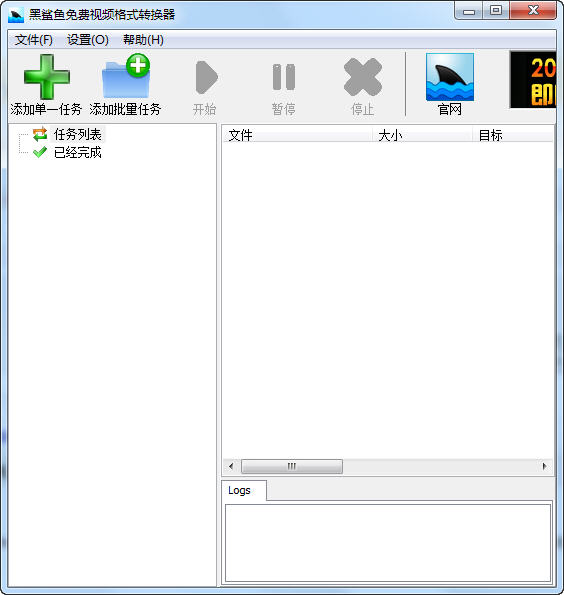Minimize the video converter window
564x595 pixels.
pyautogui.click(x=469, y=11)
